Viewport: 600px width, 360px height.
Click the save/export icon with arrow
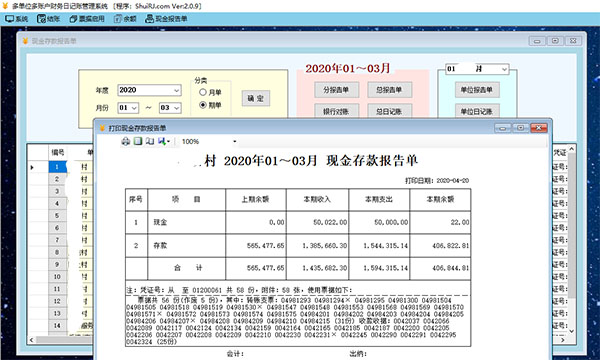163,141
